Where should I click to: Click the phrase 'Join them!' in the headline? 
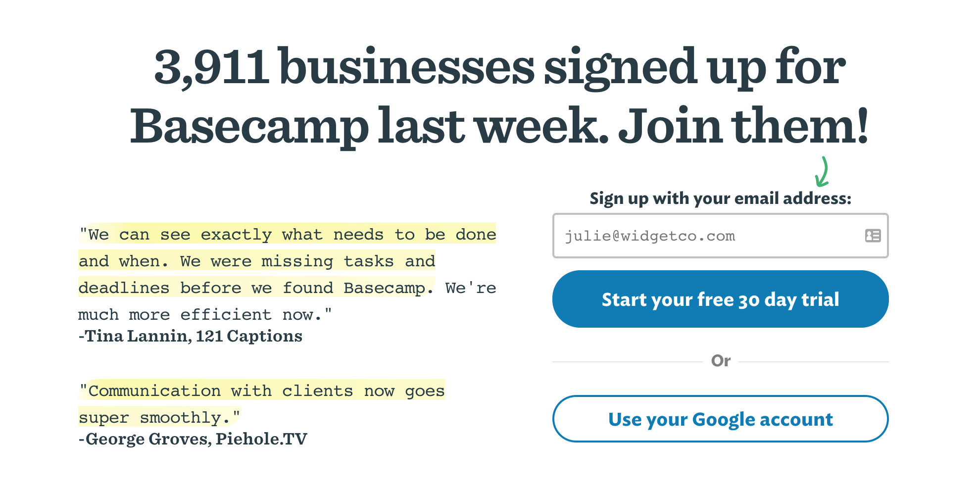744,126
